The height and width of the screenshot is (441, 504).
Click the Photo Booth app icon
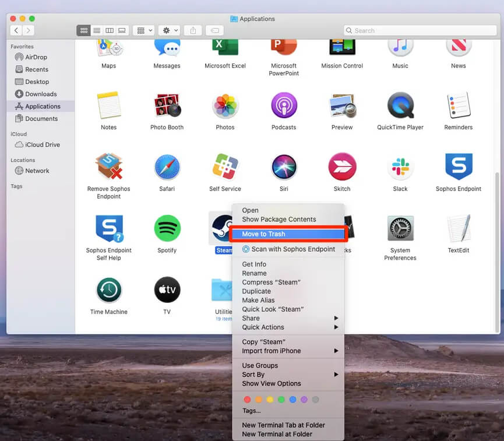[167, 105]
